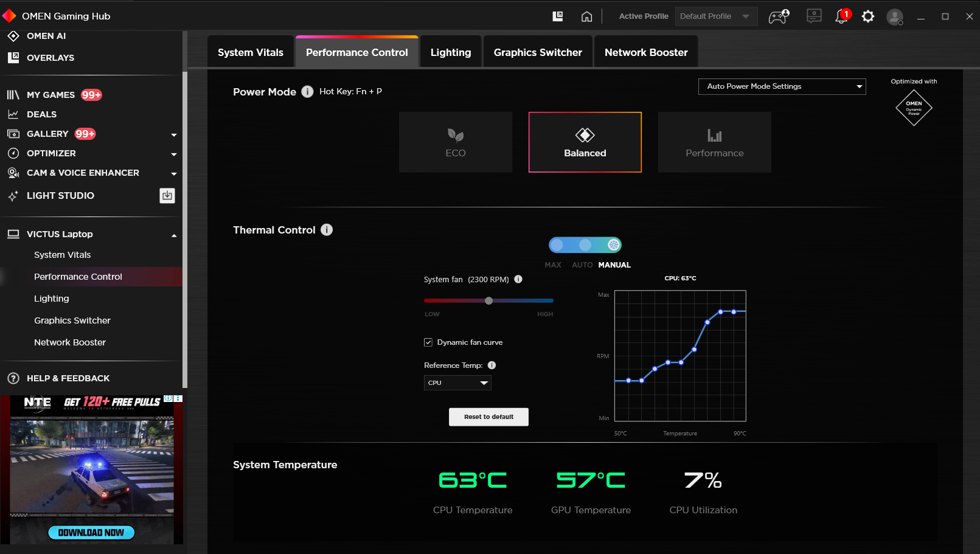Expand the Optimizer submenu arrow
The width and height of the screenshot is (980, 554).
coord(174,154)
